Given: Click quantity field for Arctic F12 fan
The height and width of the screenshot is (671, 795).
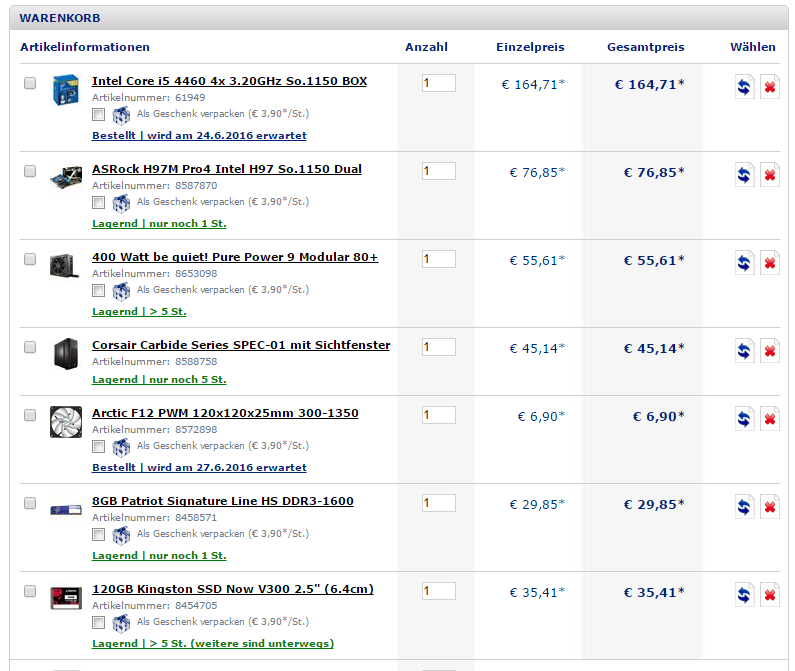Looking at the screenshot, I should (439, 415).
